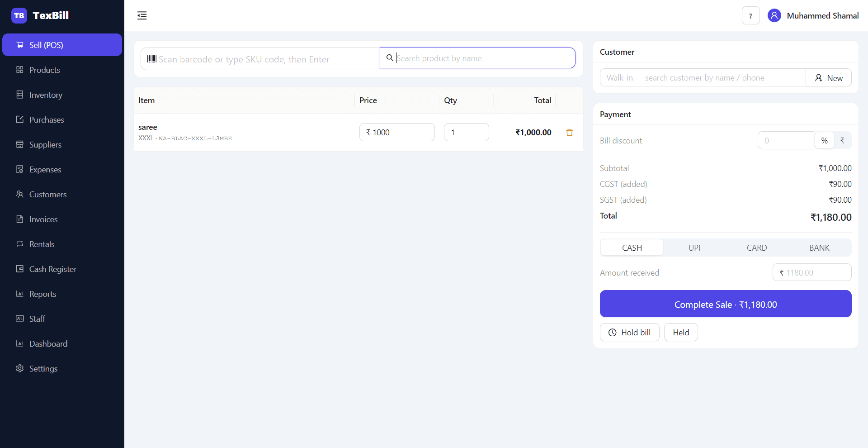
Task: Click the grand total ₹1,180.00 value
Action: (x=831, y=217)
